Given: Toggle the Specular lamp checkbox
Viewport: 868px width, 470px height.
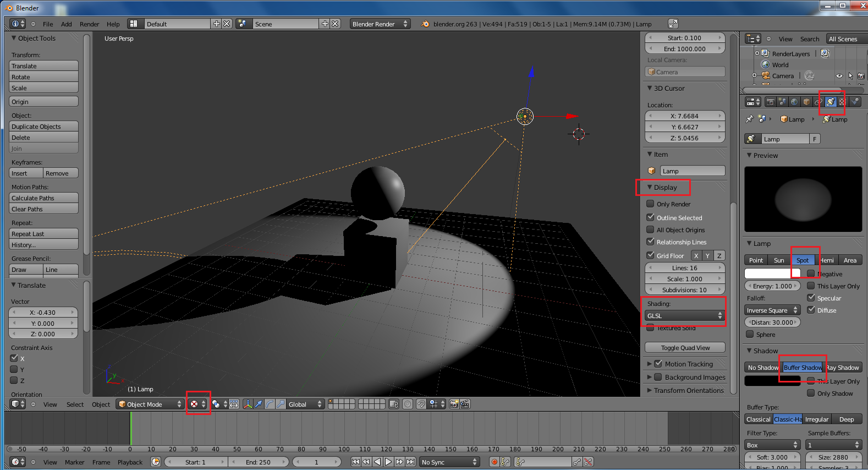Looking at the screenshot, I should coord(811,298).
